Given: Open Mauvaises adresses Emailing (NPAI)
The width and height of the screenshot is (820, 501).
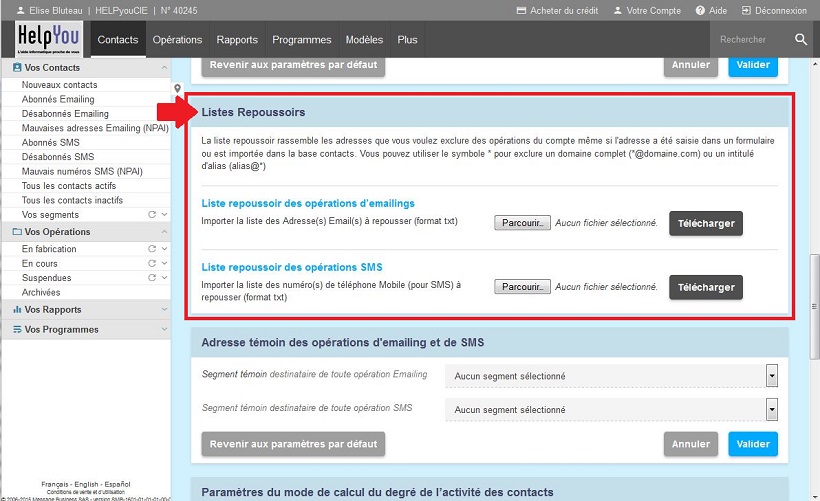Looking at the screenshot, I should [95, 128].
